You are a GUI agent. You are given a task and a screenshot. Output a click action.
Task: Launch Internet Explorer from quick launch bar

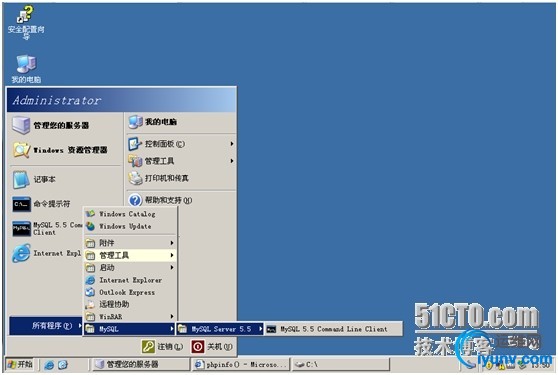click(x=49, y=365)
